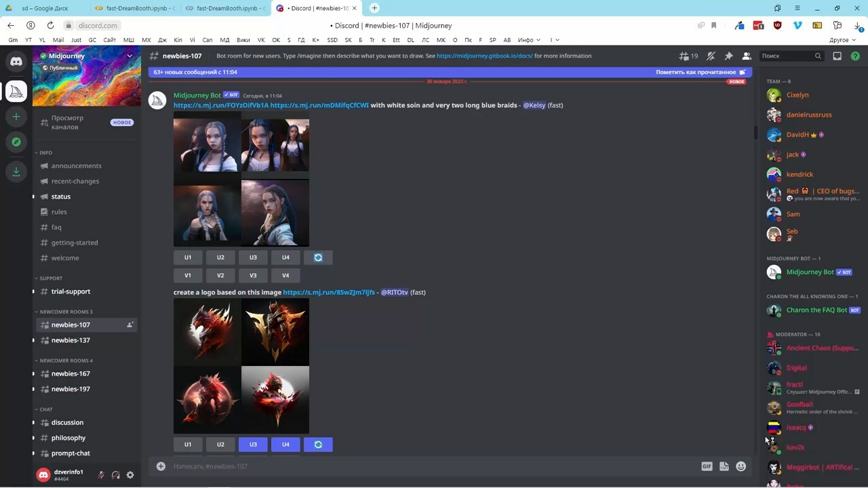Expand the Midjourney server dropdown menu
Image resolution: width=868 pixels, height=488 pixels.
(x=129, y=56)
